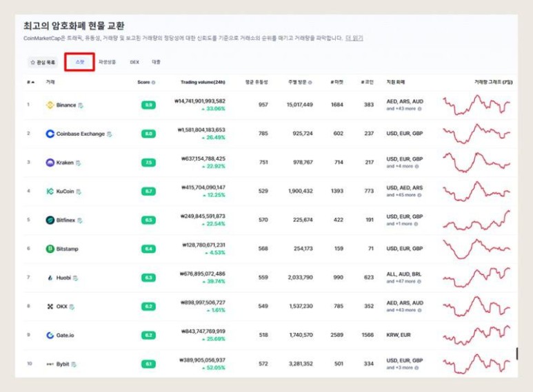Click the Bitstamp logo icon

pos(50,249)
